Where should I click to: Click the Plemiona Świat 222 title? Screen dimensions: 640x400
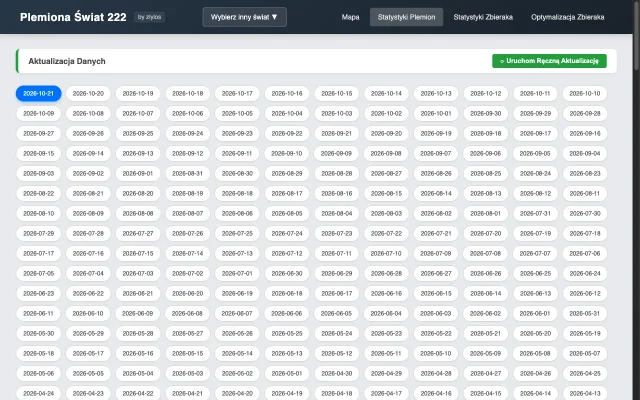click(x=73, y=17)
